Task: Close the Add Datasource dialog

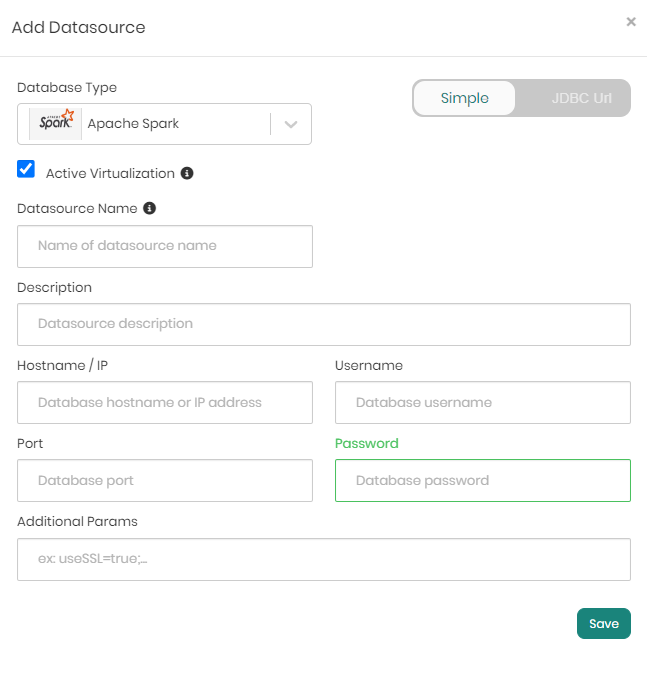Action: (x=631, y=21)
